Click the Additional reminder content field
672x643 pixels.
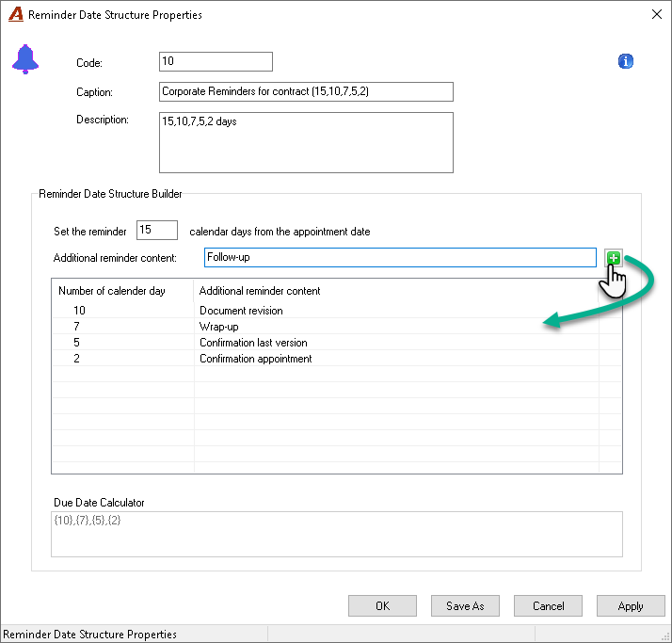tap(400, 257)
